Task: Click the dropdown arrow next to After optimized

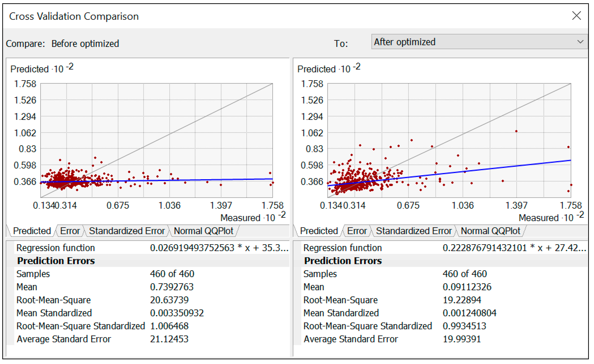Action: tap(580, 42)
